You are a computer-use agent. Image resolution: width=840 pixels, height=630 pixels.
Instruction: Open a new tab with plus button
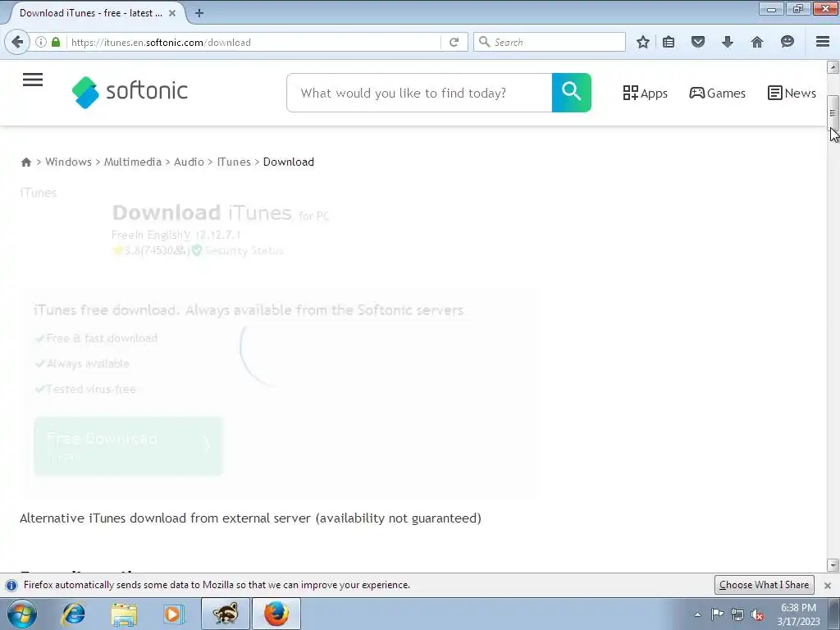pyautogui.click(x=199, y=13)
